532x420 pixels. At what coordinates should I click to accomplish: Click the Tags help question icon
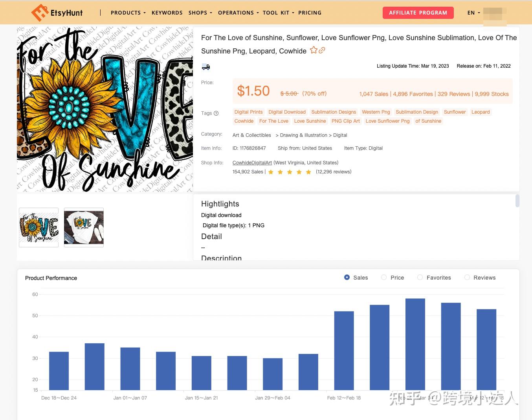[216, 113]
